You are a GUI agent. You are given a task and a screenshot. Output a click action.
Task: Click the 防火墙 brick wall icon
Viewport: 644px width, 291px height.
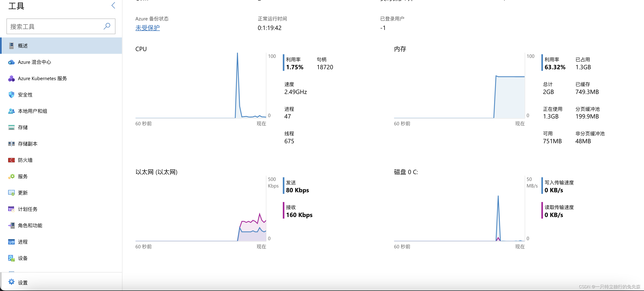pos(11,160)
